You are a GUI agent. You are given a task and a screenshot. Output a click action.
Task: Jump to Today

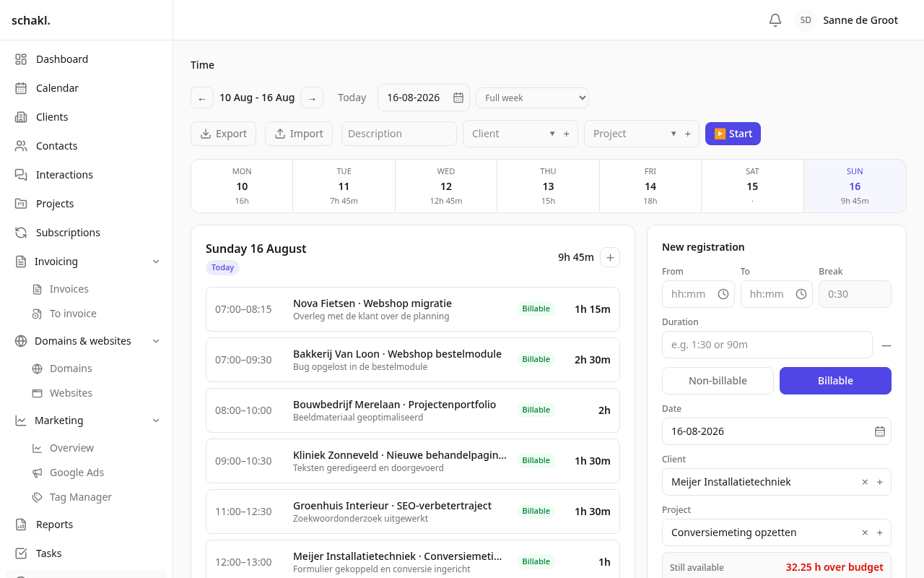pos(352,98)
